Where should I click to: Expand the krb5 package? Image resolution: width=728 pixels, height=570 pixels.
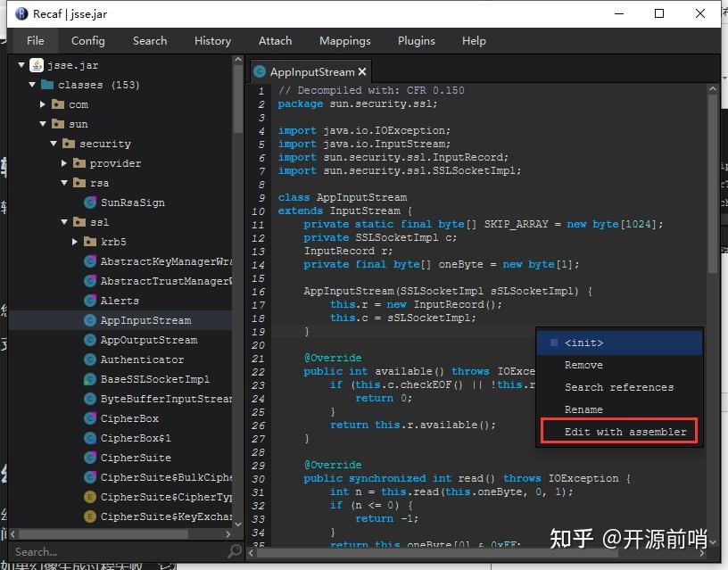pyautogui.click(x=75, y=242)
